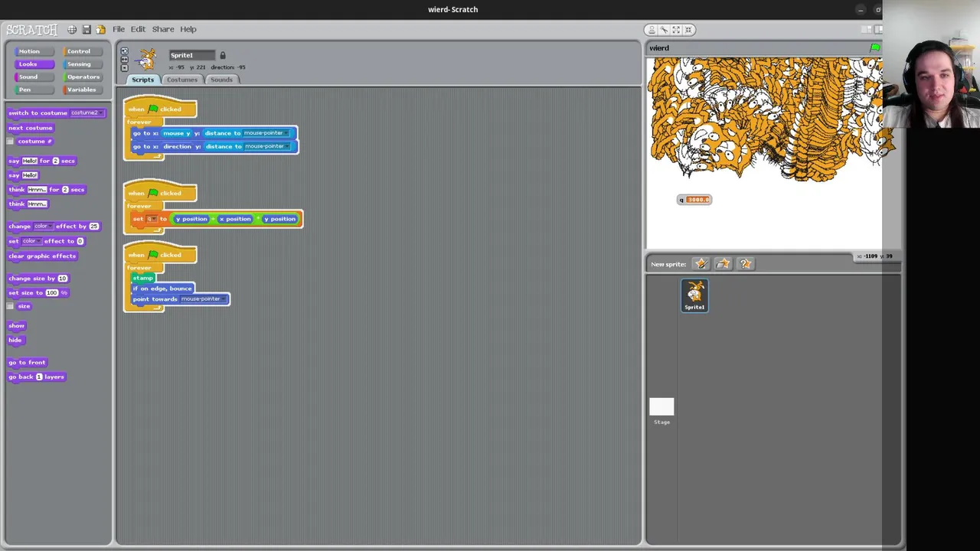
Task: Click the SCRATCH logo
Action: point(32,30)
